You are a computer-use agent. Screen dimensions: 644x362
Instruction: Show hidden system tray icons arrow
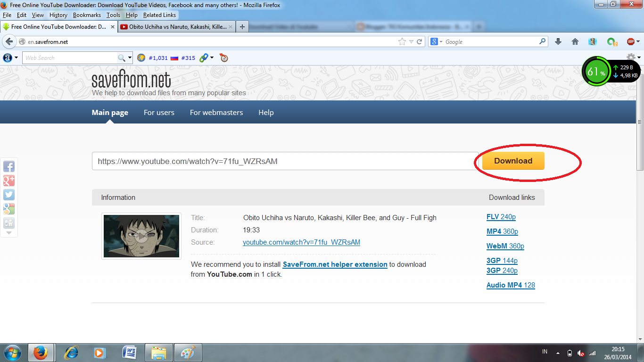[x=558, y=353]
